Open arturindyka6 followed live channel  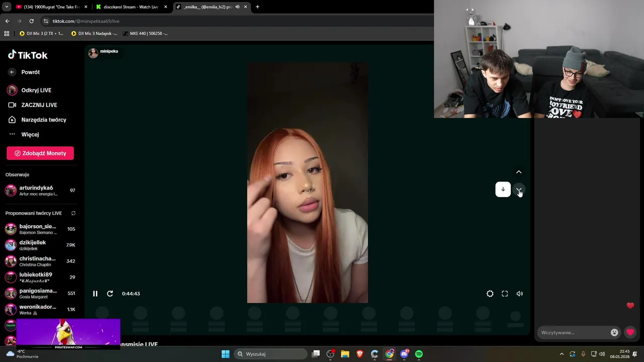point(40,191)
